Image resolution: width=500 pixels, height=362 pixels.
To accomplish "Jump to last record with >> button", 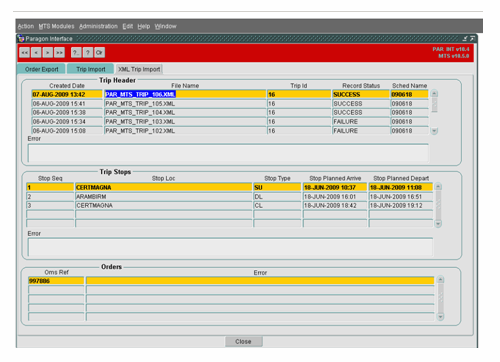I will coord(59,53).
